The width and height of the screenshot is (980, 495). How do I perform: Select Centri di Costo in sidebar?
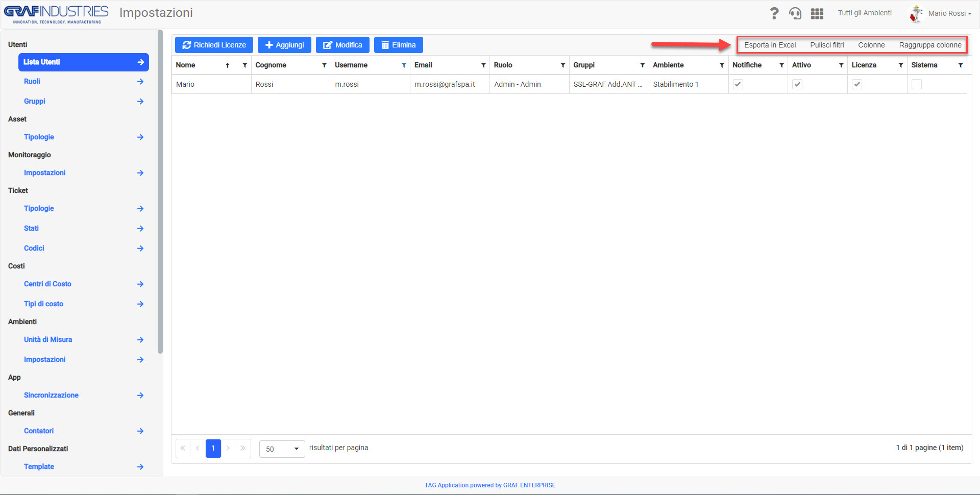click(x=47, y=284)
